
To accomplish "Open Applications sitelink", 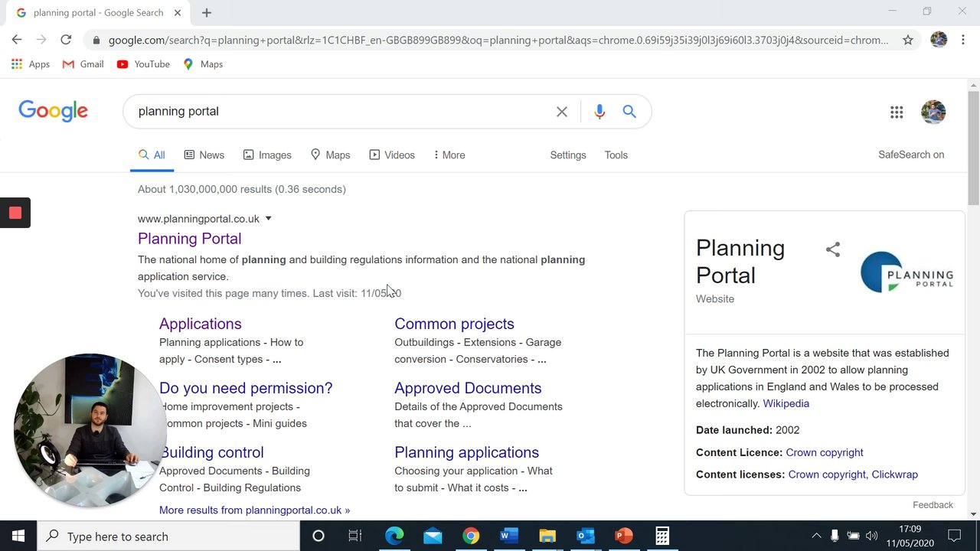I will click(x=201, y=324).
